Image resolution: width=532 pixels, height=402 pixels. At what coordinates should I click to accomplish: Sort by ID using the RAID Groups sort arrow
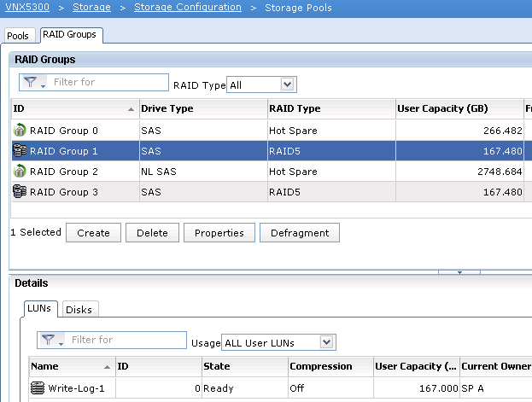pos(131,109)
